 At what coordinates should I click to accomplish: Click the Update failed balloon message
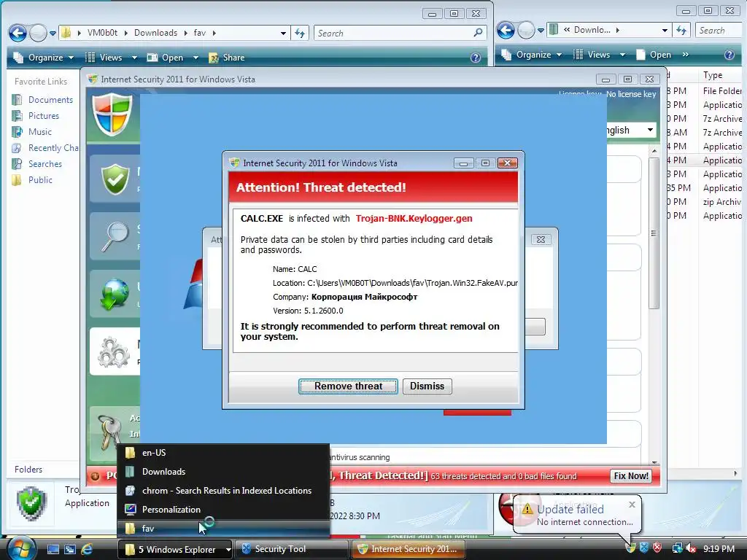click(x=584, y=522)
